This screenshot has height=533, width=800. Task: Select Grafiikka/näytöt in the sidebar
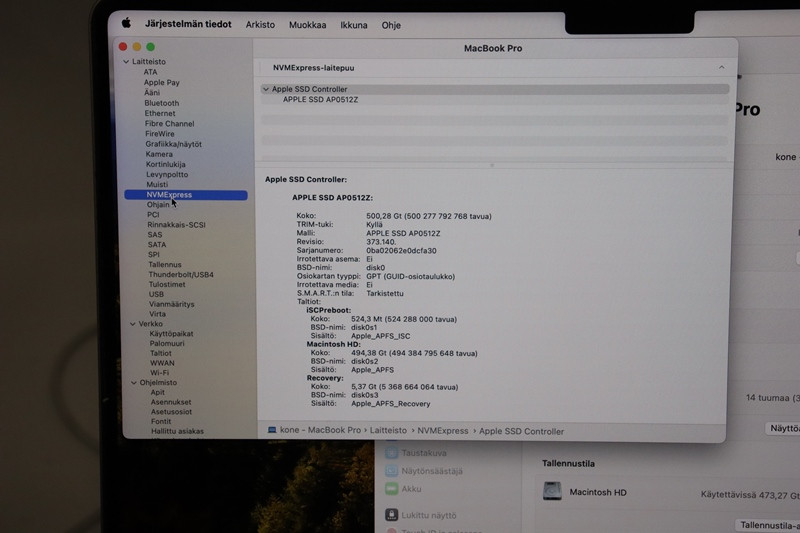click(173, 144)
